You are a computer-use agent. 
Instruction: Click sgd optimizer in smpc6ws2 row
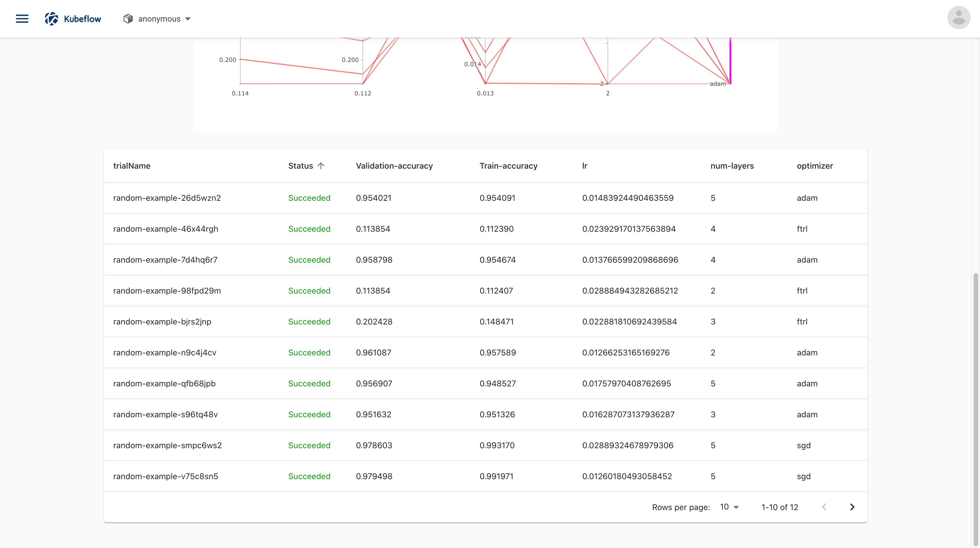[804, 445]
